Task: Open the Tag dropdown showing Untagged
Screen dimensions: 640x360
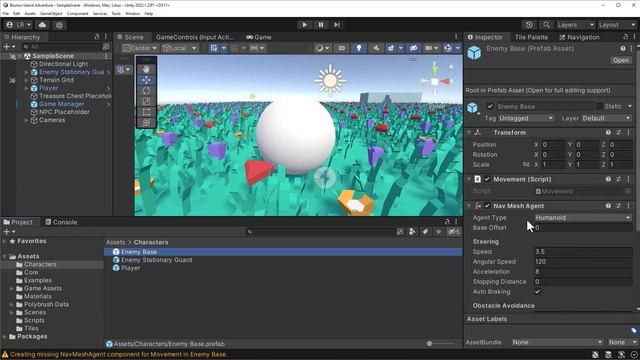Action: [526, 118]
